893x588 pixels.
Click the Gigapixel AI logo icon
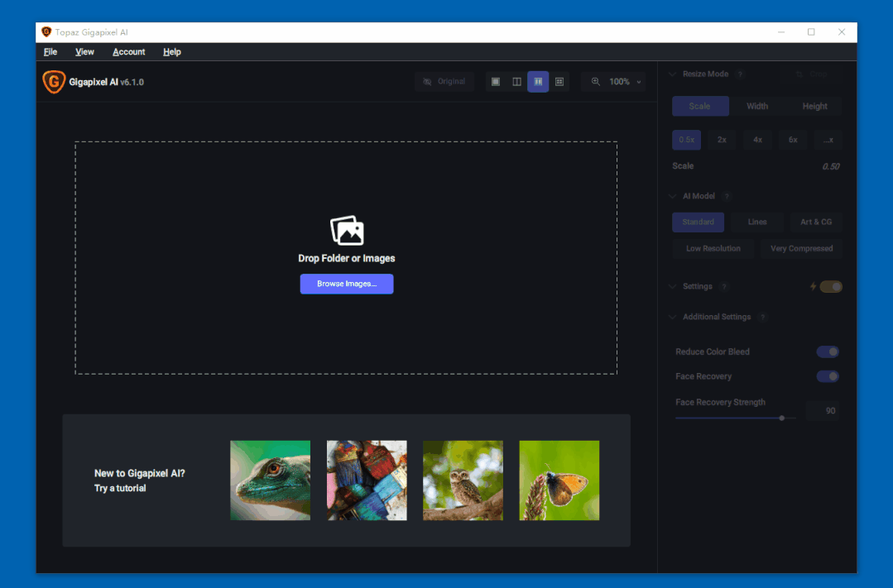point(54,81)
